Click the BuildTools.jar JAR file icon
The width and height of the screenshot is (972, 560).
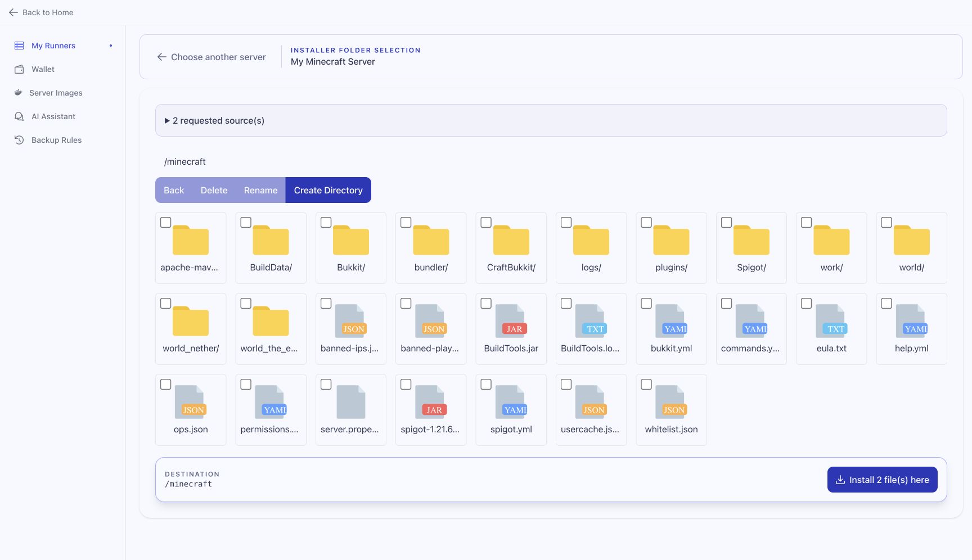point(511,321)
